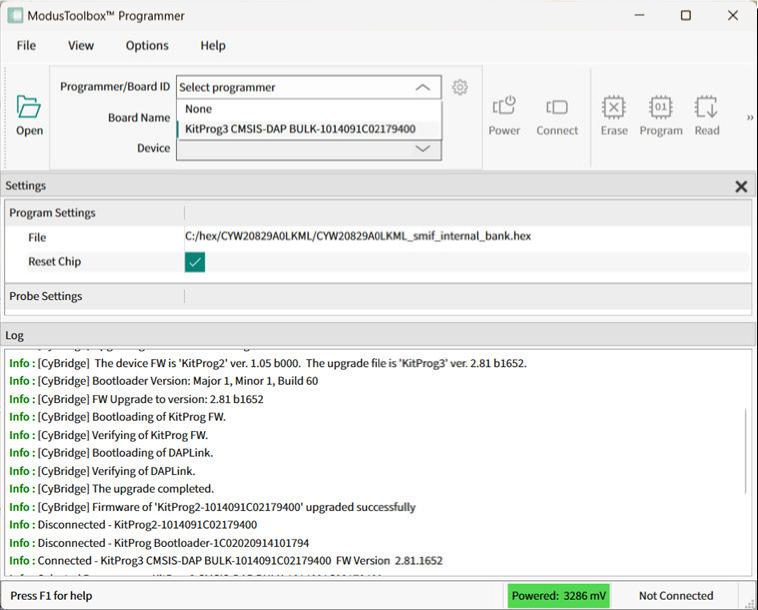Click the Not Connected status
The image size is (758, 610).
[x=676, y=596]
